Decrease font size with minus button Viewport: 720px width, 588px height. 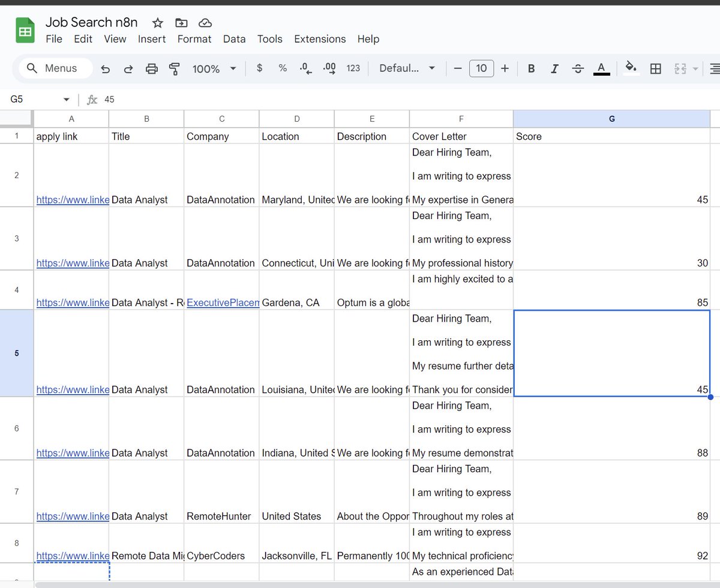458,68
